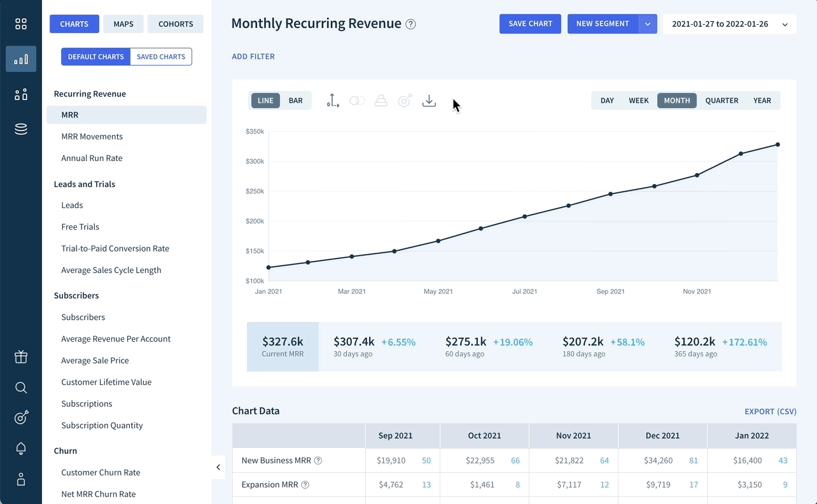Set interval to WEEK
The width and height of the screenshot is (817, 504).
click(639, 101)
